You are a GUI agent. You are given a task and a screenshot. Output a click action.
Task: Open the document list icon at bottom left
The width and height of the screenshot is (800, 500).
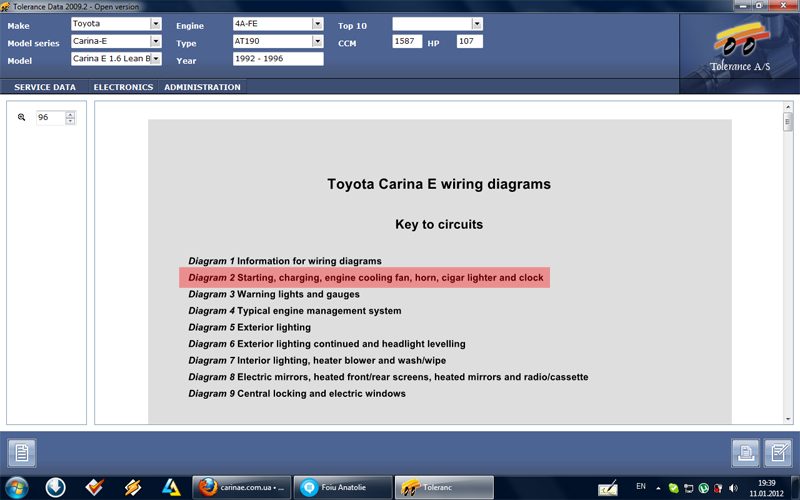click(x=21, y=453)
